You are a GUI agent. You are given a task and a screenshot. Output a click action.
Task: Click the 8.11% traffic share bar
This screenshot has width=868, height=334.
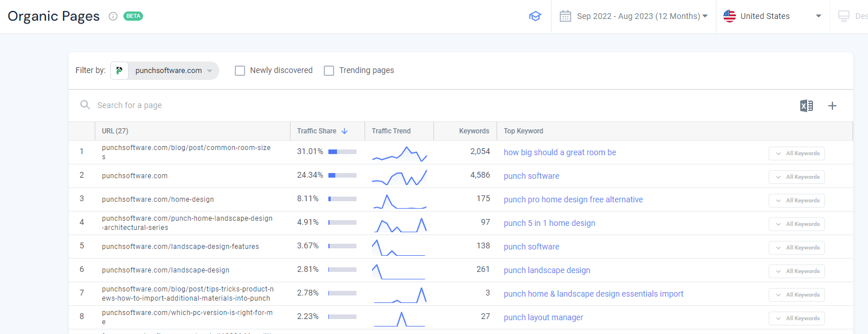[342, 199]
